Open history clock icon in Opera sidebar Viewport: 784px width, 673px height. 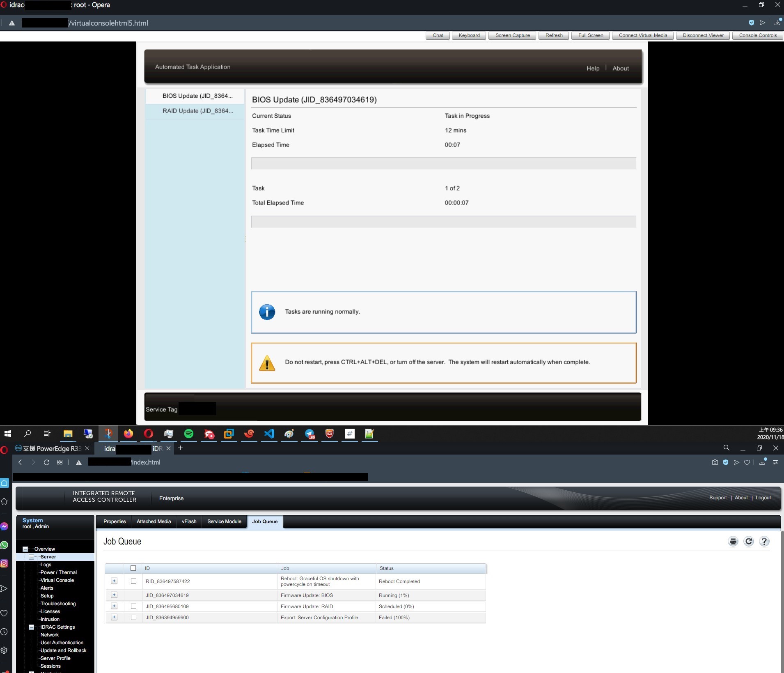[x=4, y=632]
